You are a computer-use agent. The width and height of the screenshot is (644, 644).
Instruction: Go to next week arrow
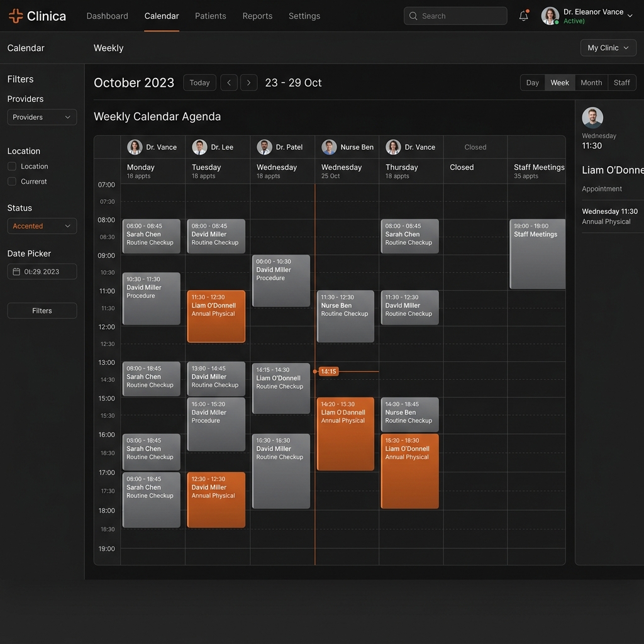click(x=248, y=82)
